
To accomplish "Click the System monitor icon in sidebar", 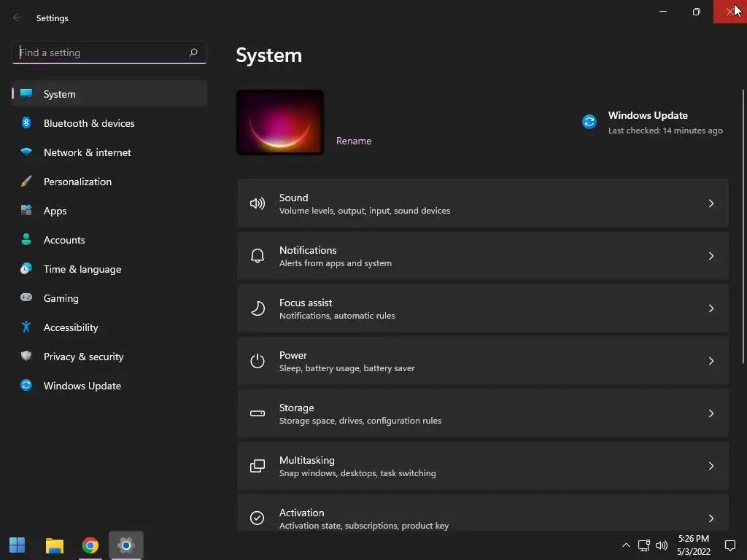I will (x=26, y=93).
